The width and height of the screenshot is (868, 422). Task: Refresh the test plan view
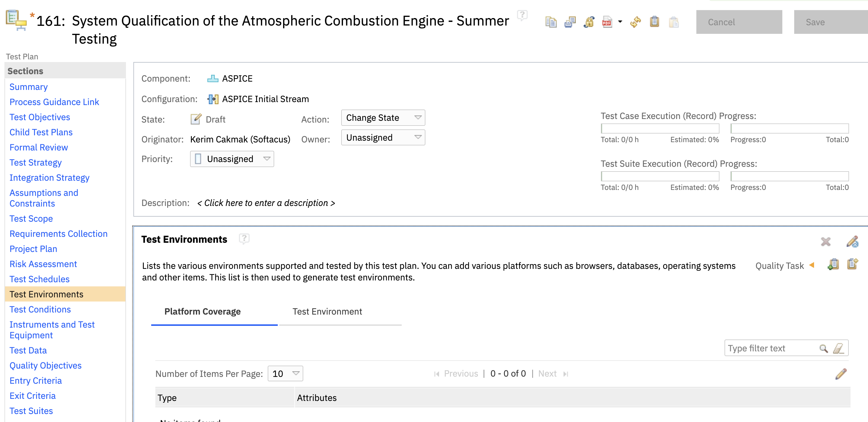pyautogui.click(x=635, y=22)
